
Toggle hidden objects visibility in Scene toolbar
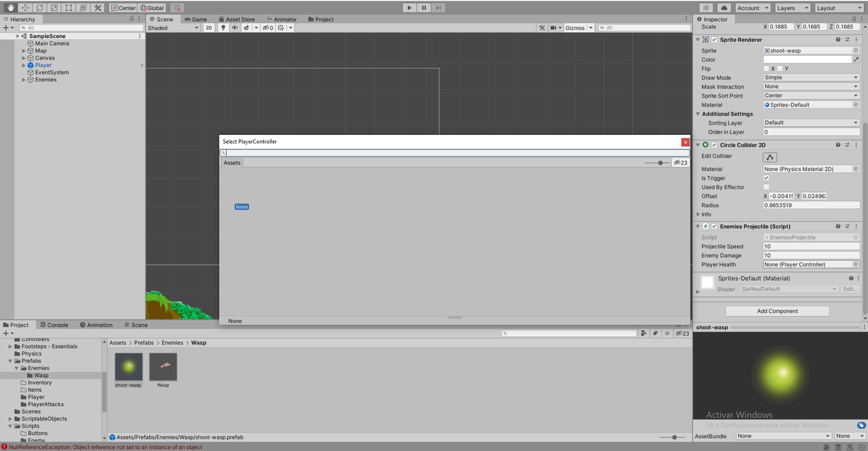point(268,28)
